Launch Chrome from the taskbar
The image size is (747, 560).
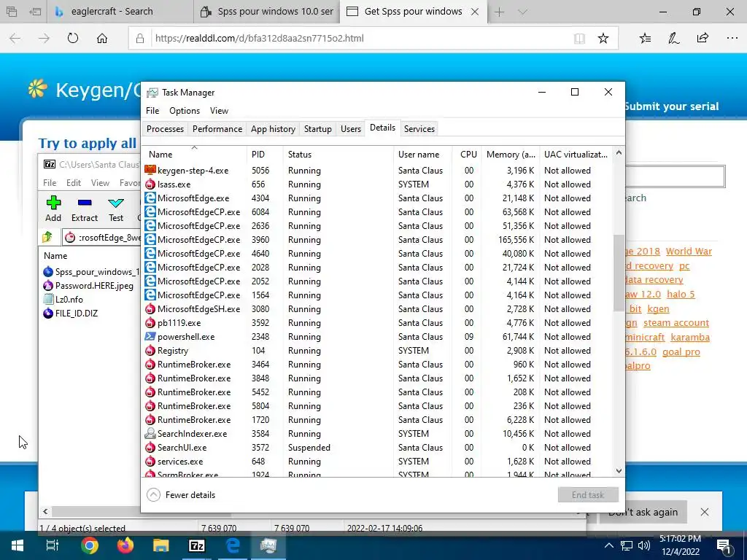click(x=89, y=545)
